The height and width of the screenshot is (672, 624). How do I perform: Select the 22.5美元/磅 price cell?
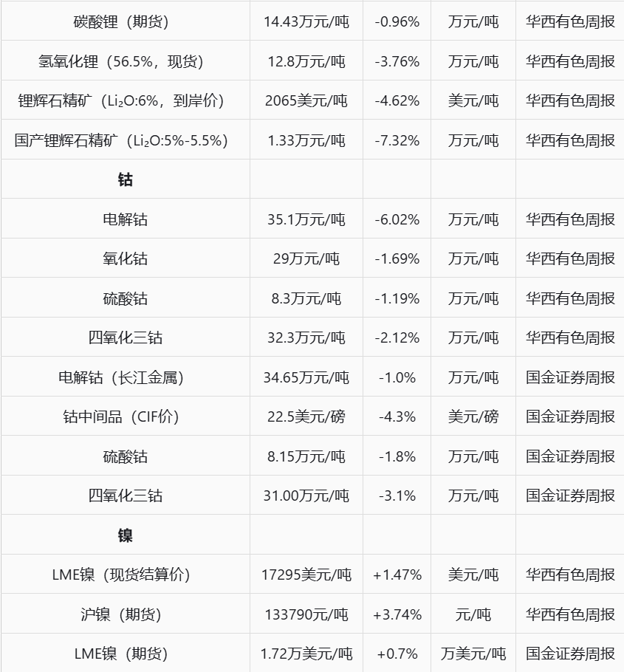[306, 416]
